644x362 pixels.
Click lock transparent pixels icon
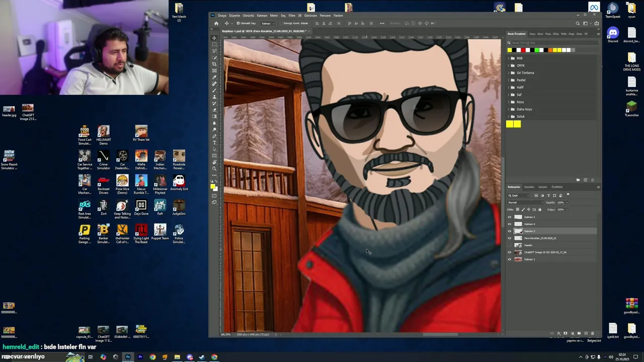coord(518,210)
